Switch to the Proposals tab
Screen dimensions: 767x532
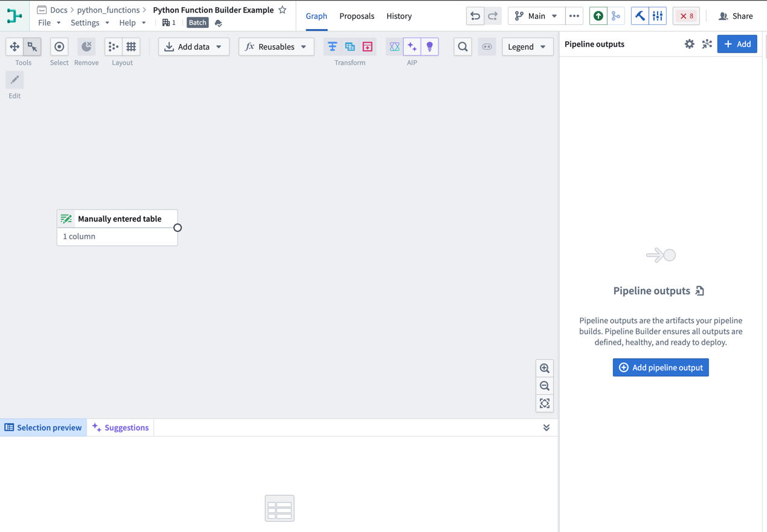pos(357,16)
